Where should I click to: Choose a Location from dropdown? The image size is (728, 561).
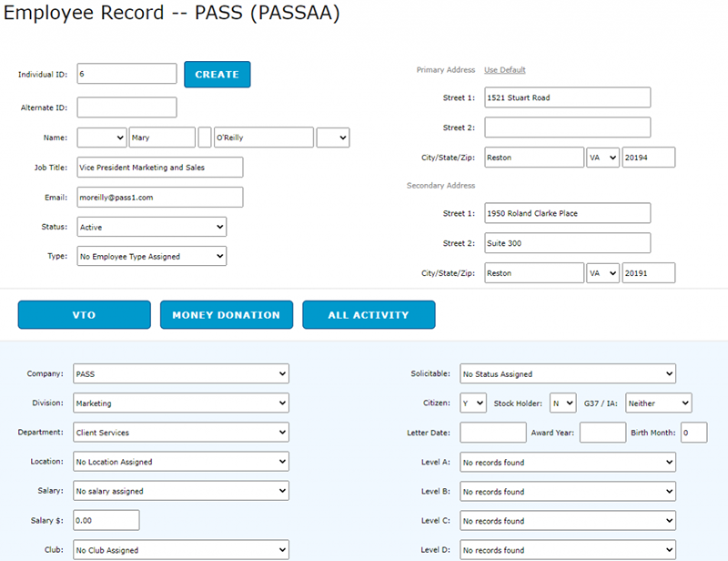coord(181,462)
